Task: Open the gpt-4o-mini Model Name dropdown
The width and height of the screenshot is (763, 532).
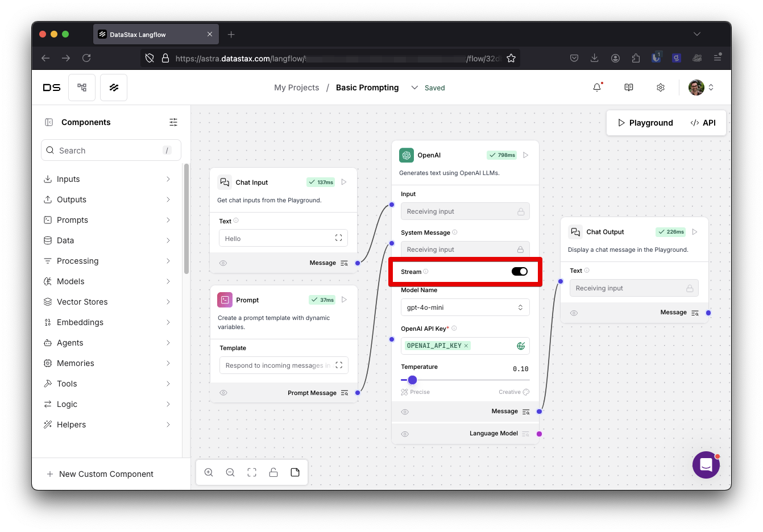Action: click(x=465, y=307)
